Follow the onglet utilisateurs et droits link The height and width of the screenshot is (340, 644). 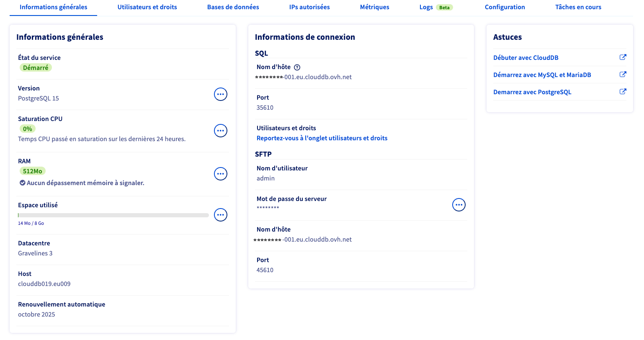click(x=322, y=138)
